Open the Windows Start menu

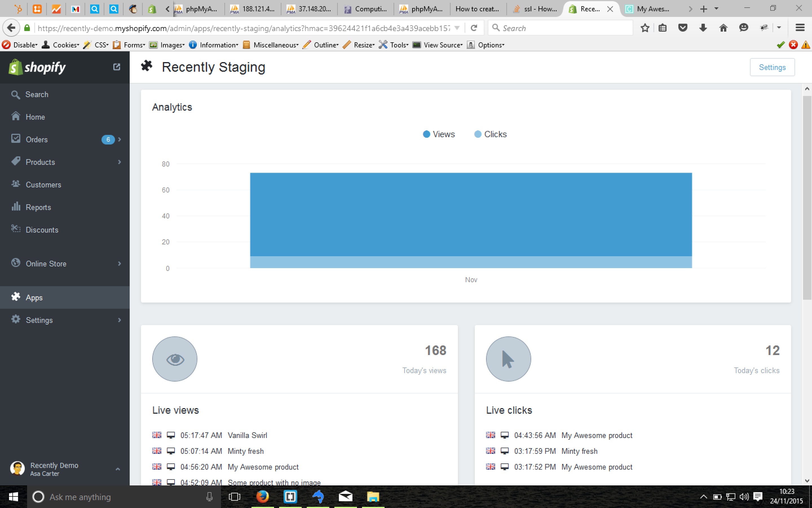click(14, 497)
